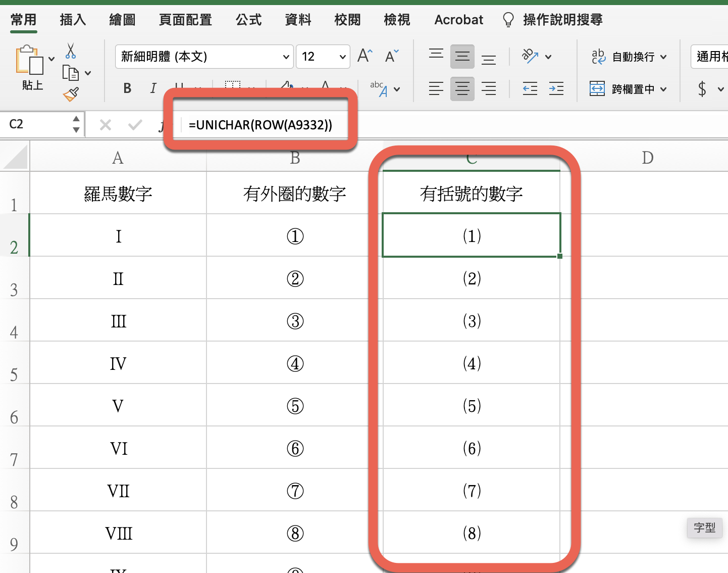Click the 操作說明搜尋 search field
The height and width of the screenshot is (573, 728).
563,20
